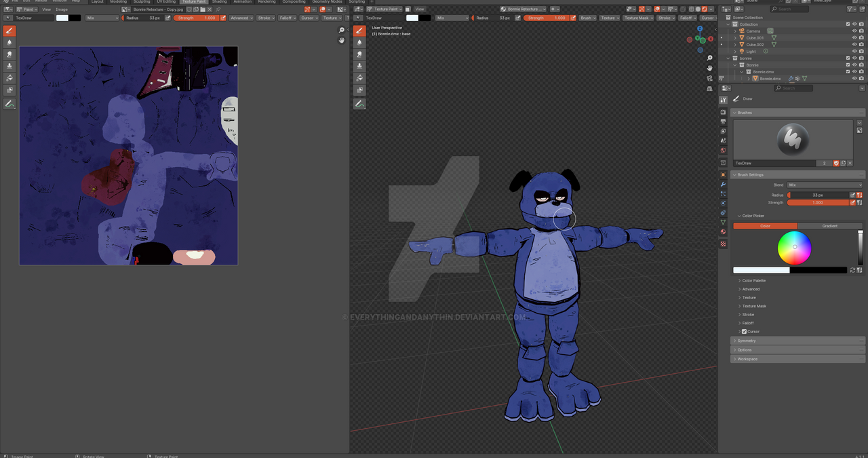Switch to the Animation workspace tab
Viewport: 868px width, 458px height.
pos(242,2)
